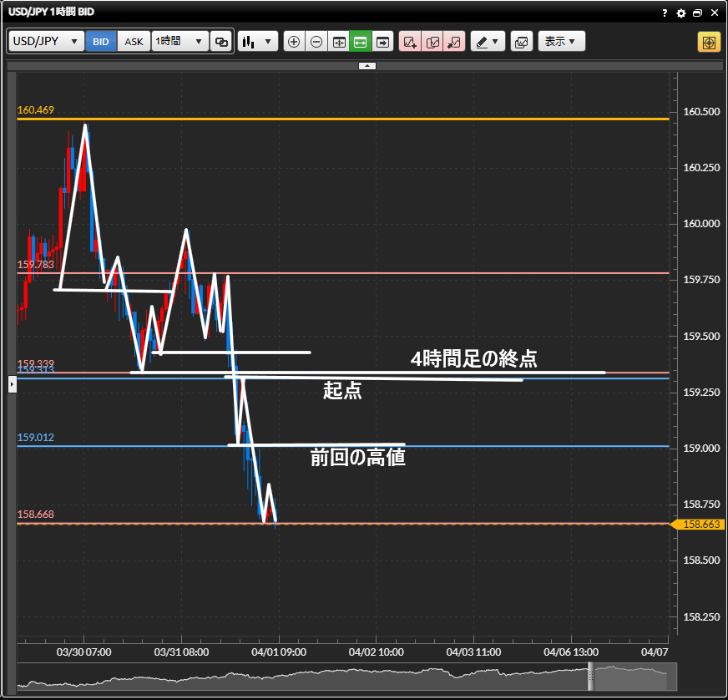
Task: Collapse the toolbar using the top arrow handle
Action: click(367, 65)
